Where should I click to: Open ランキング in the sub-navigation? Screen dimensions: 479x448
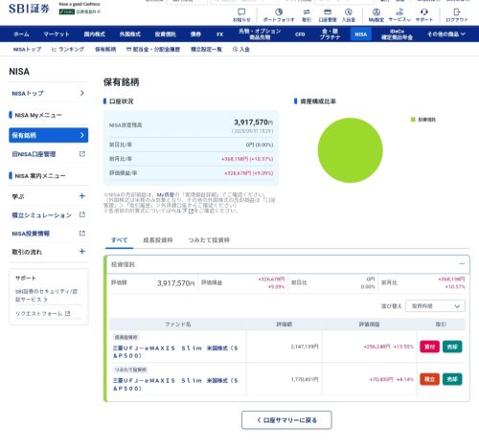tap(68, 49)
